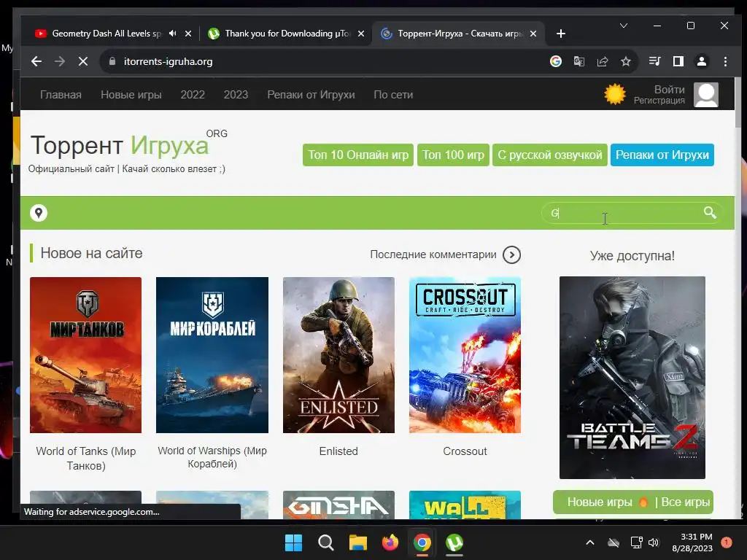747x560 pixels.
Task: Open the По сети menu item
Action: pos(393,95)
